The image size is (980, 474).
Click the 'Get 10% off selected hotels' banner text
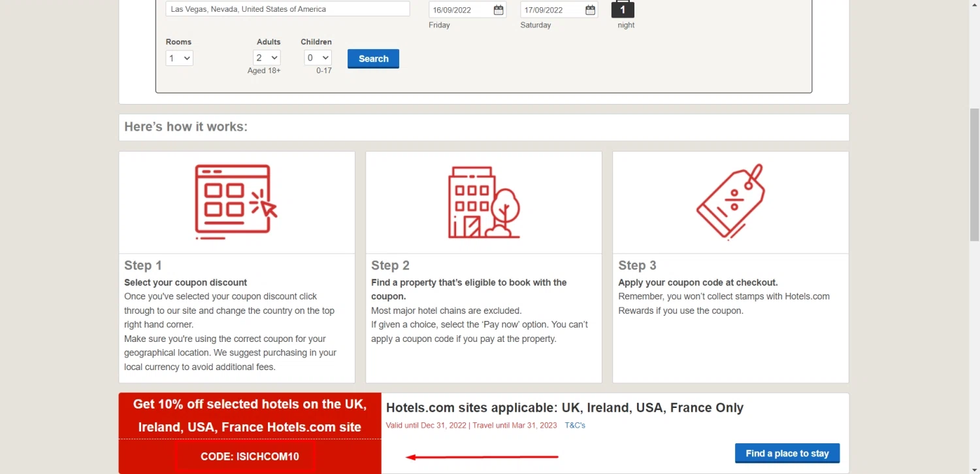pyautogui.click(x=250, y=416)
